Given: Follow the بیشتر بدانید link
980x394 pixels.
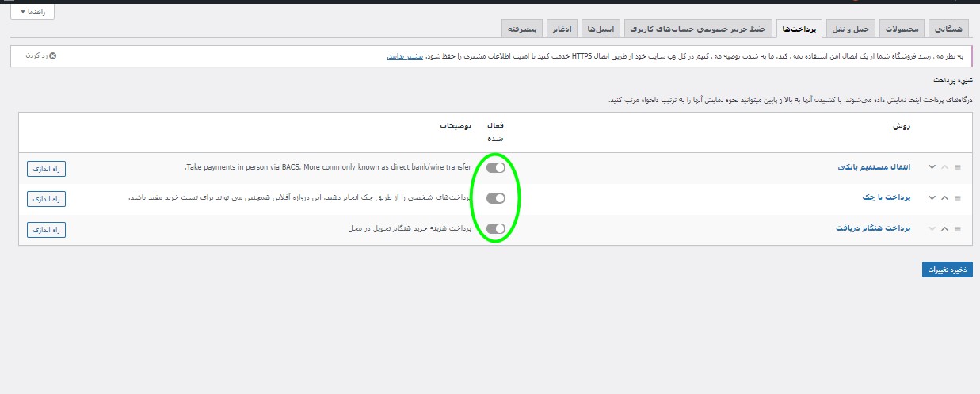Looking at the screenshot, I should (x=405, y=56).
